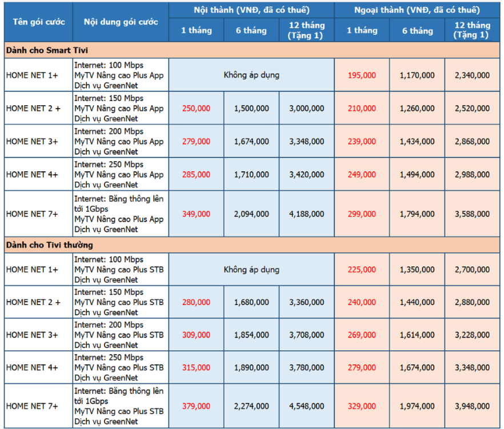Select the 3,780,000 price cell
The width and height of the screenshot is (504, 429).
[307, 368]
